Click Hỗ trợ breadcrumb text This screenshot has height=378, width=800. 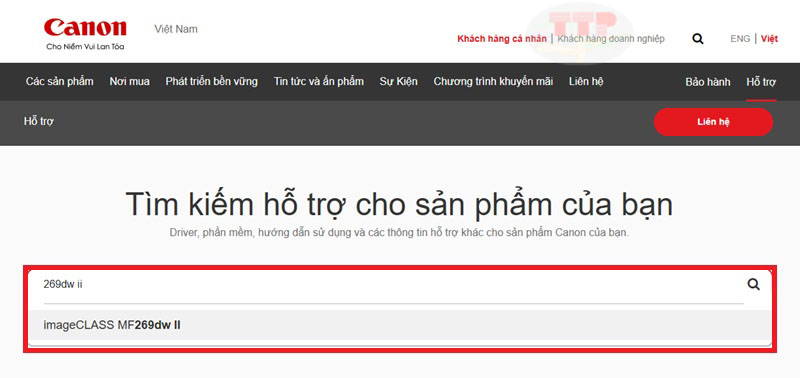(x=39, y=122)
